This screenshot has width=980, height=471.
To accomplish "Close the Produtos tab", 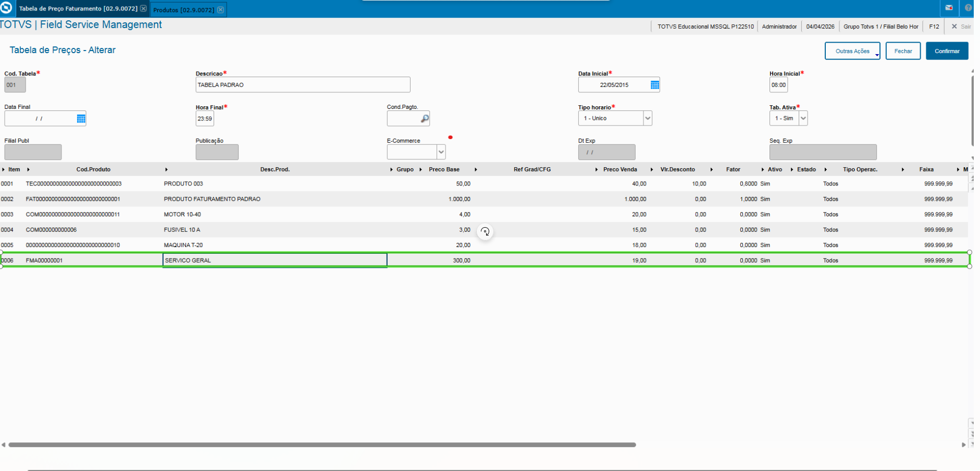I will pyautogui.click(x=221, y=10).
